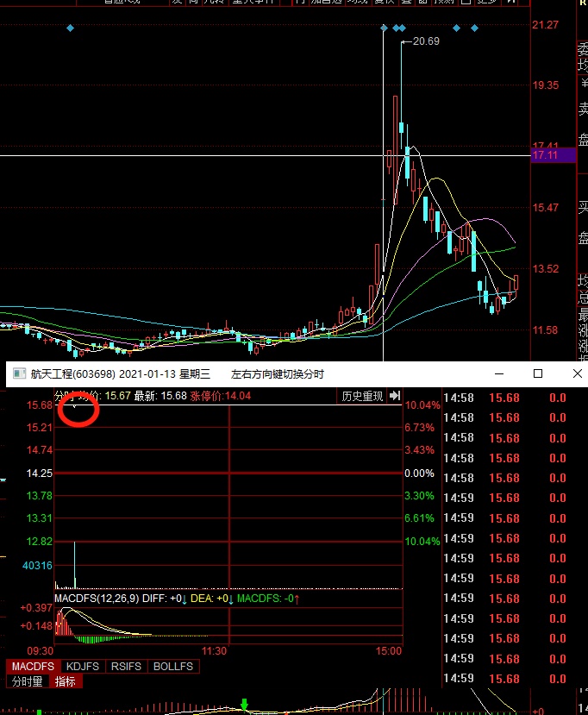Minimize the 航天工程 intraday window
The height and width of the screenshot is (715, 588).
[499, 374]
